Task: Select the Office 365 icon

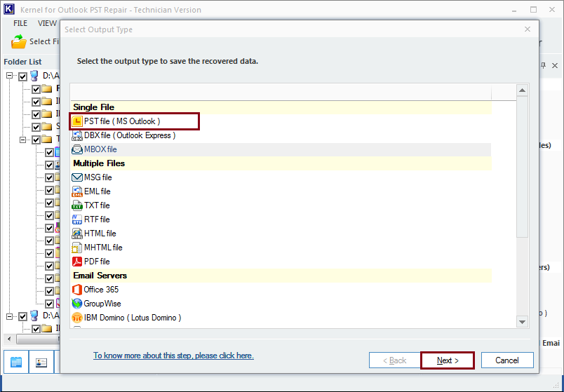Action: point(77,290)
